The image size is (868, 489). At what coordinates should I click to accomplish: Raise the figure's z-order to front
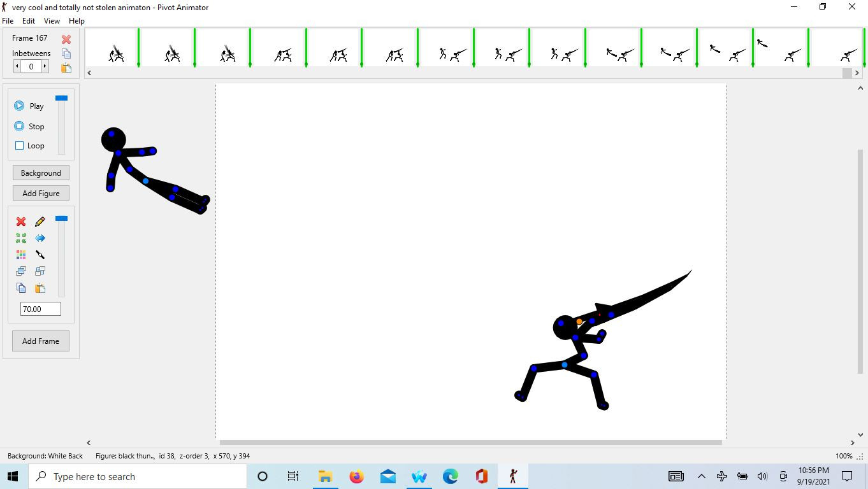tap(21, 271)
